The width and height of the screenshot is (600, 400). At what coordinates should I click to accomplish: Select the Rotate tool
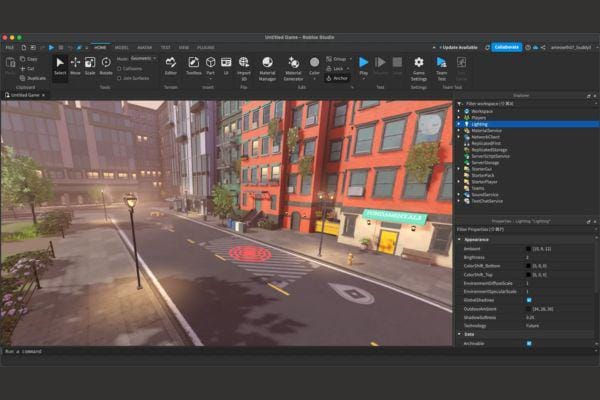[106, 66]
